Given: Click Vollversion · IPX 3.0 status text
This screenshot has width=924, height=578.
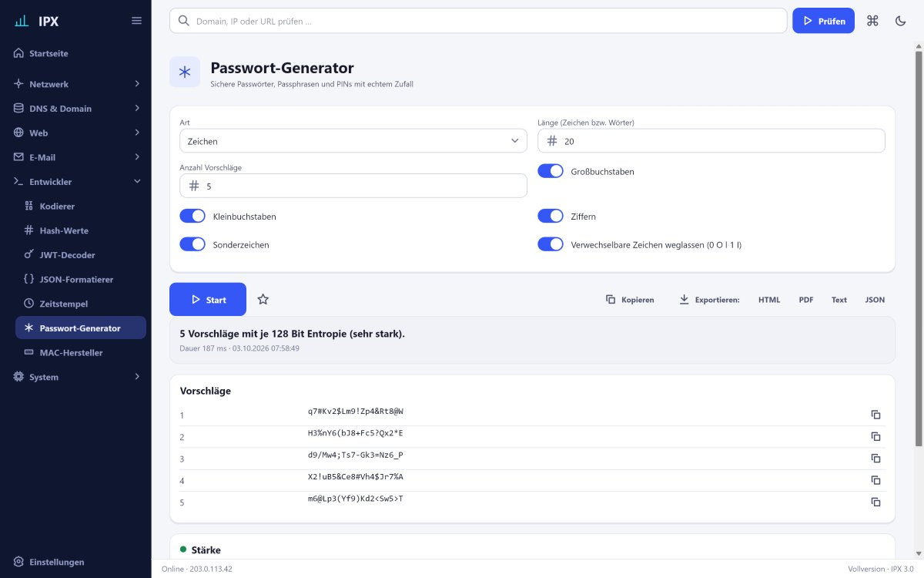Looking at the screenshot, I should 881,569.
